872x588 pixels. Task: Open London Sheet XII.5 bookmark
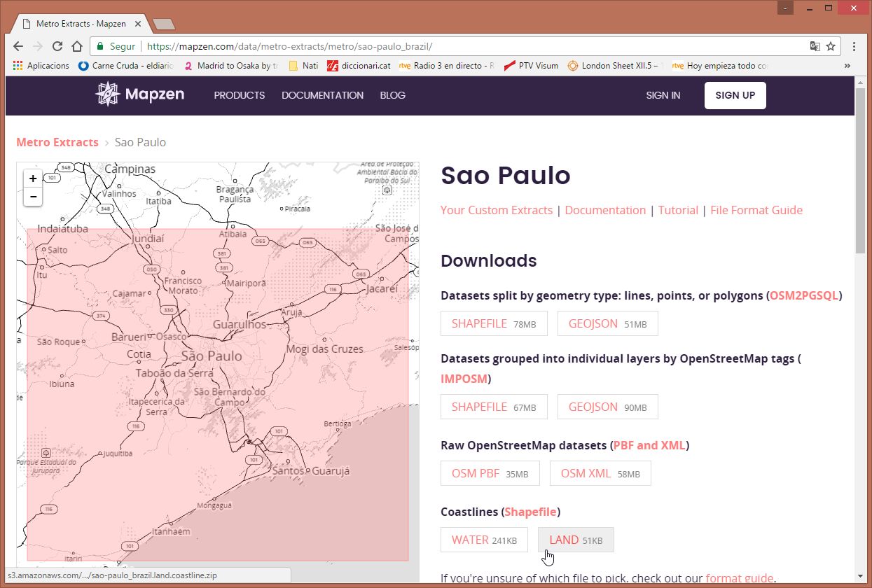[615, 66]
